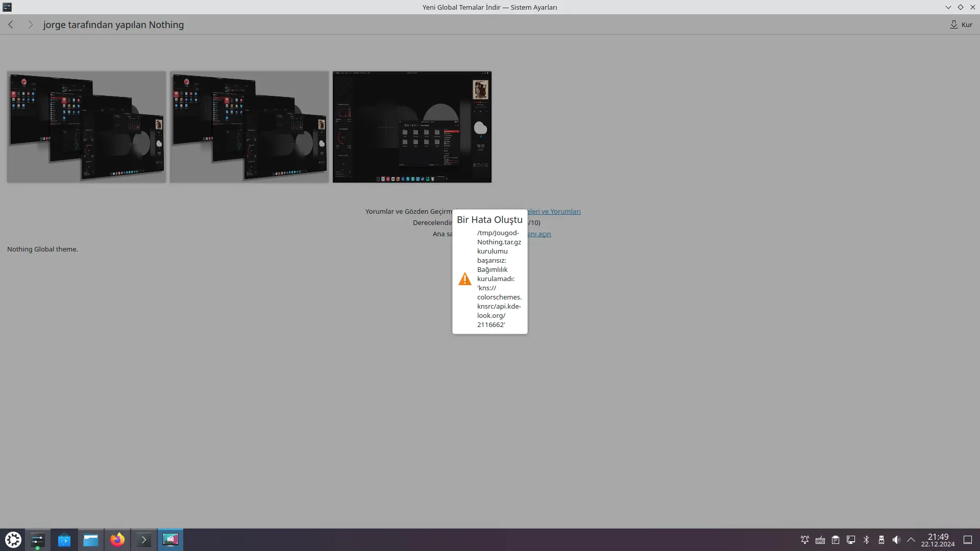Switch to System Settings in the taskbar

tap(38, 540)
